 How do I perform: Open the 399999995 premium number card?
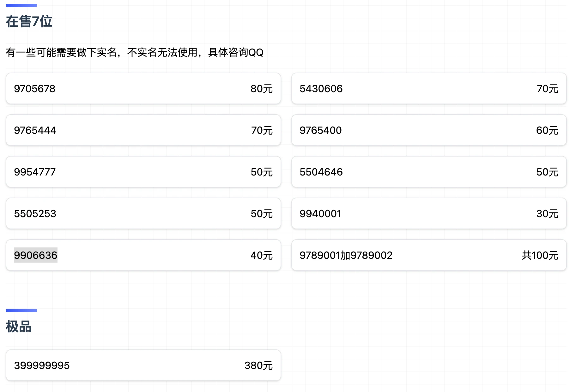[x=143, y=365]
